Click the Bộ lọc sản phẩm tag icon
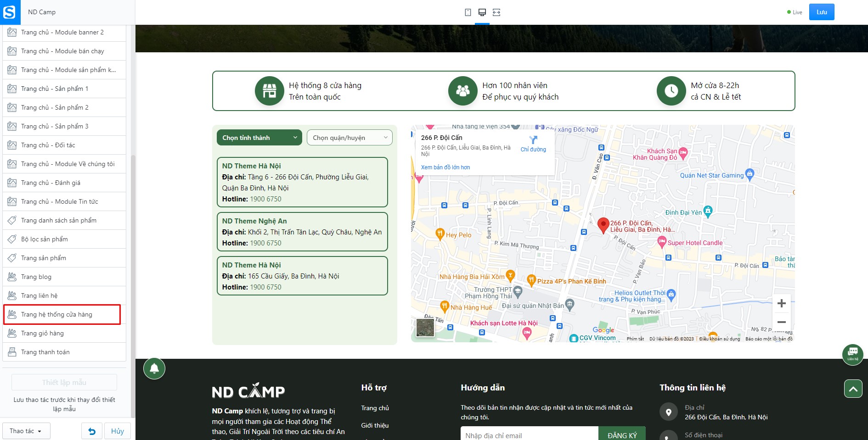The image size is (868, 440). (12, 239)
